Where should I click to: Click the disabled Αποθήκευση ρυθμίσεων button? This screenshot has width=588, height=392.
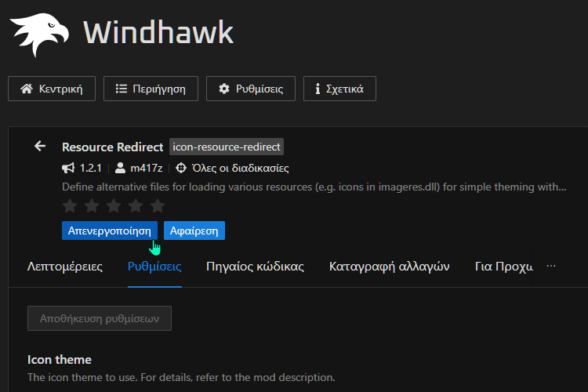pos(100,318)
